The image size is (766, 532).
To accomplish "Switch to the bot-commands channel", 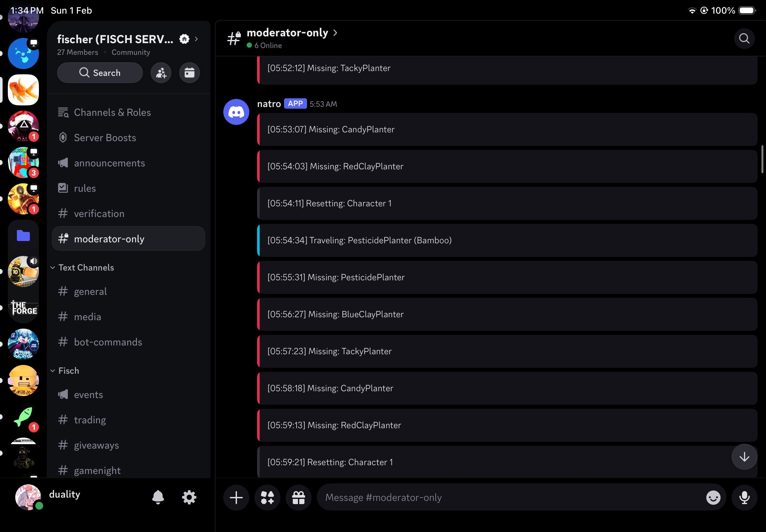I will coord(108,342).
